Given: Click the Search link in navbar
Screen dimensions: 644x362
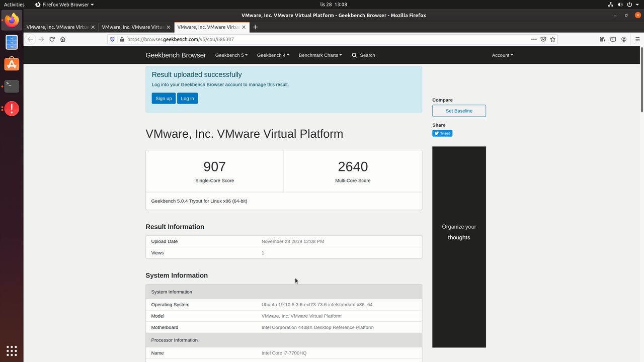Looking at the screenshot, I should [x=363, y=55].
